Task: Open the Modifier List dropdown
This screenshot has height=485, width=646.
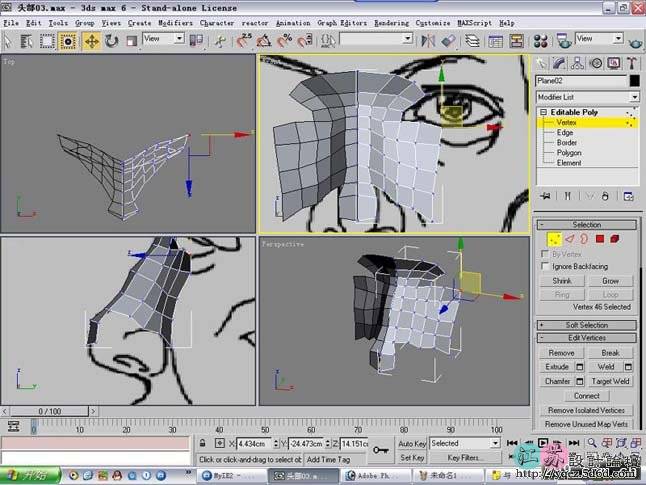Action: click(x=588, y=97)
